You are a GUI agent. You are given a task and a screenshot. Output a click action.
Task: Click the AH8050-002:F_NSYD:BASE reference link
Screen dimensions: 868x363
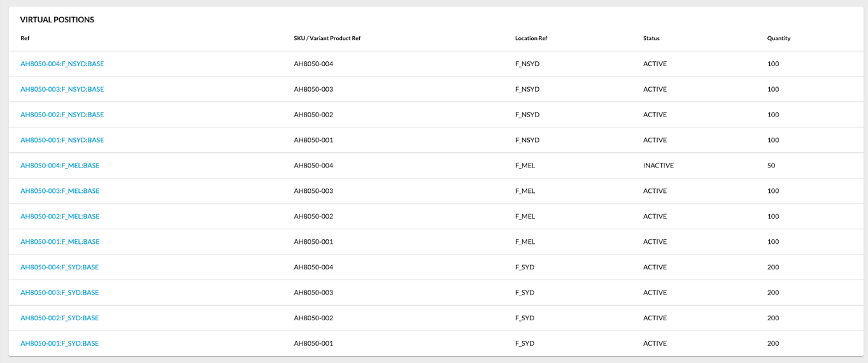(x=62, y=115)
